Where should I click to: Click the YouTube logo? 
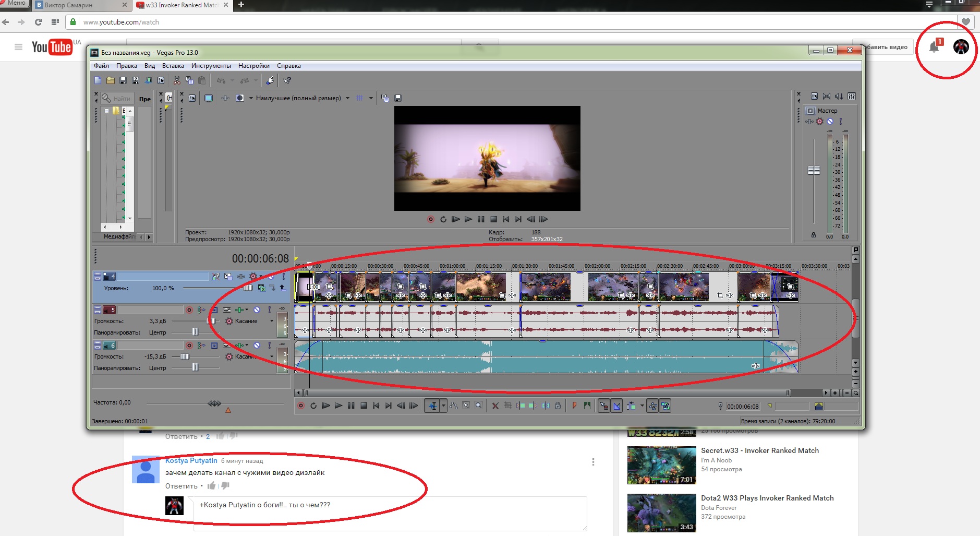click(52, 47)
